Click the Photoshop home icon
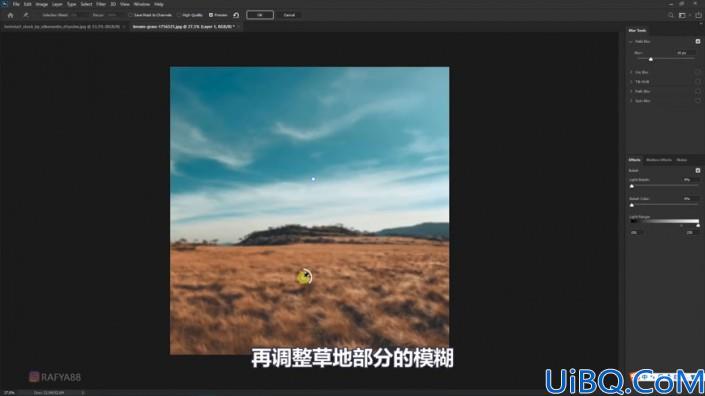The width and height of the screenshot is (705, 396). (10, 15)
